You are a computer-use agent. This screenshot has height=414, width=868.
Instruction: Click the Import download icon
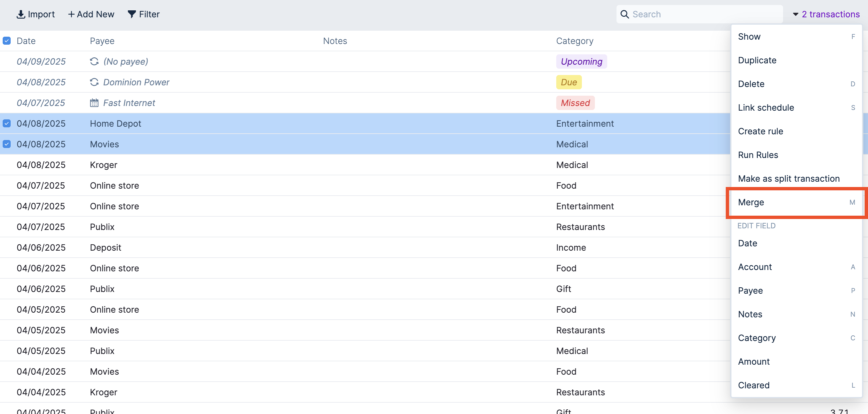click(21, 14)
